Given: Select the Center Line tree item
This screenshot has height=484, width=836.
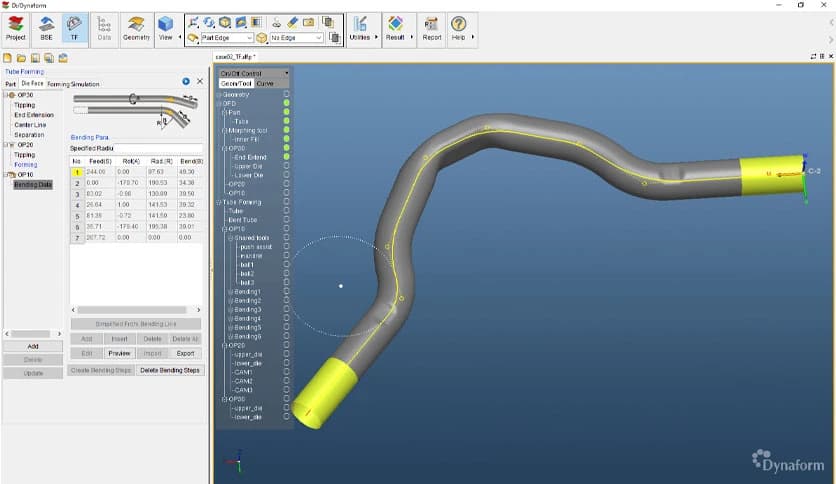Looking at the screenshot, I should tap(31, 125).
